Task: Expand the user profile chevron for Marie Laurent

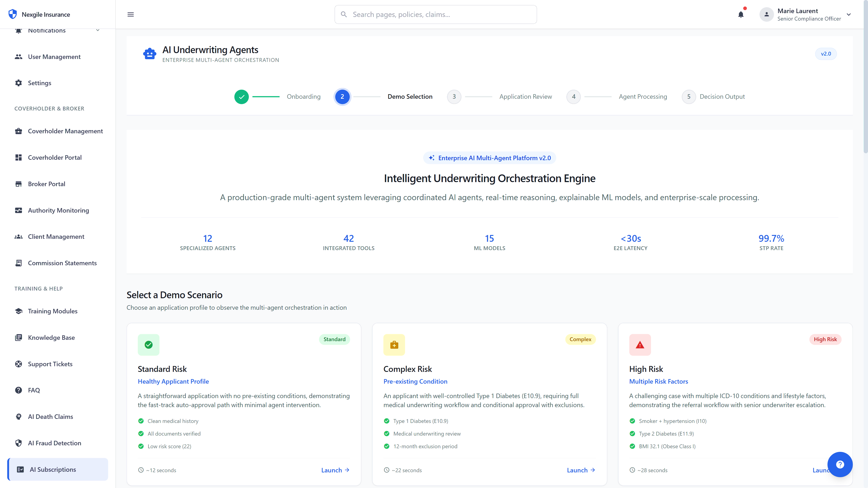Action: 849,14
